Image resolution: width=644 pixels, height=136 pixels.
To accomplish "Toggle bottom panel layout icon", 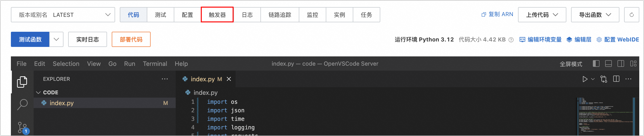I will (608, 64).
